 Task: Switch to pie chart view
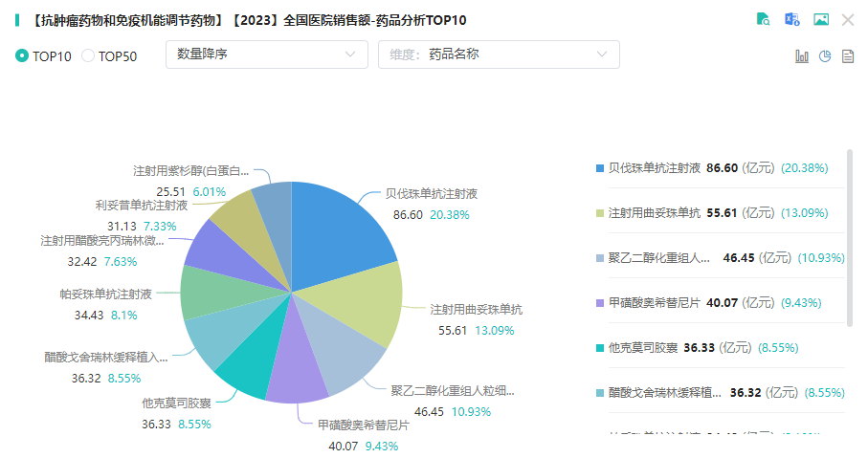pyautogui.click(x=825, y=56)
